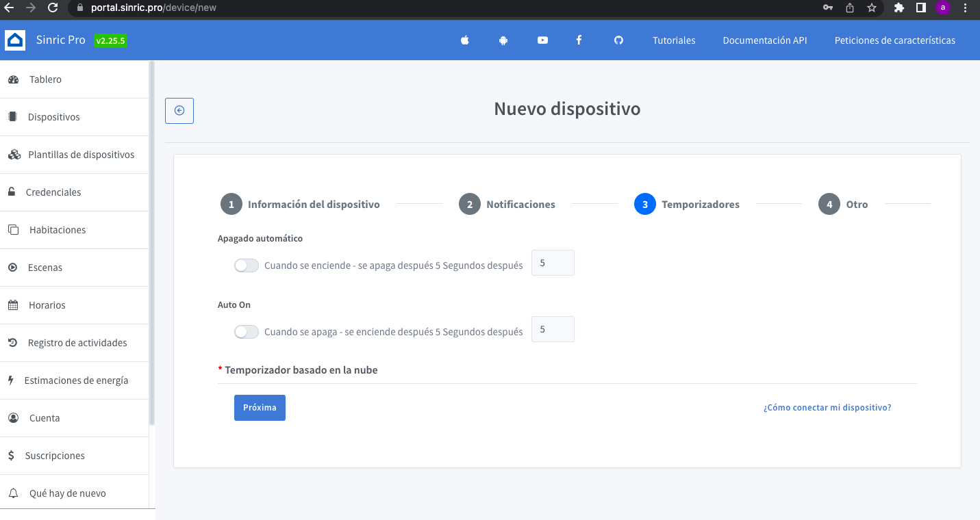Viewport: 980px width, 520px height.
Task: Expand the Temporizador basado en la nube section
Action: (x=301, y=370)
